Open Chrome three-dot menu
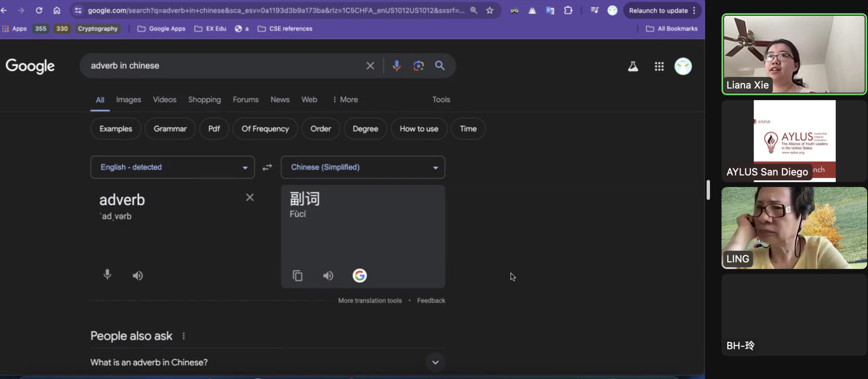868x379 pixels. click(x=694, y=10)
